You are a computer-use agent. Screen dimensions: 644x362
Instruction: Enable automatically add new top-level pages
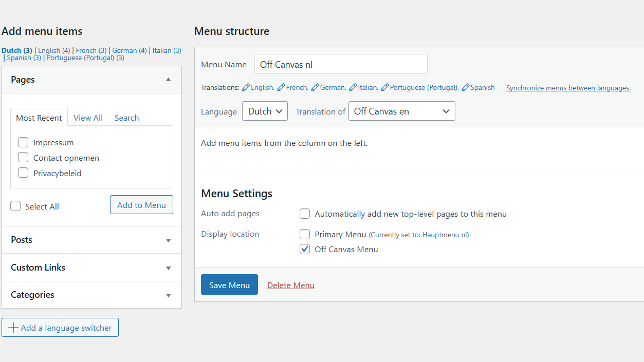pyautogui.click(x=305, y=214)
